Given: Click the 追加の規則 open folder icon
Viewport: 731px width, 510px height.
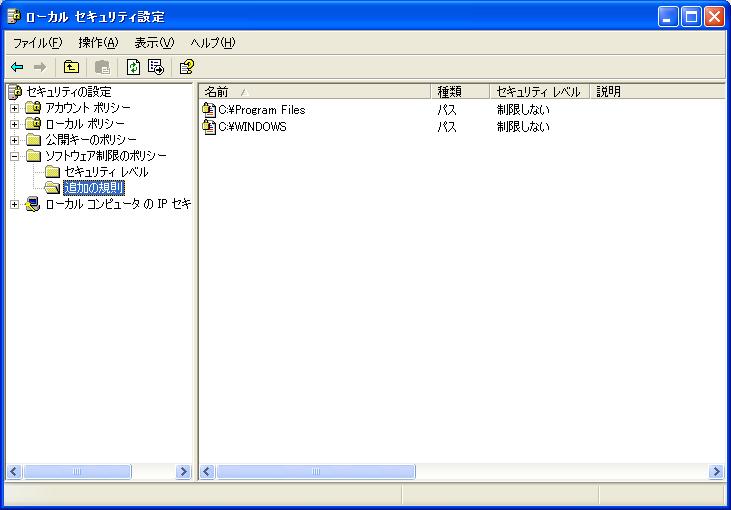Looking at the screenshot, I should point(52,188).
